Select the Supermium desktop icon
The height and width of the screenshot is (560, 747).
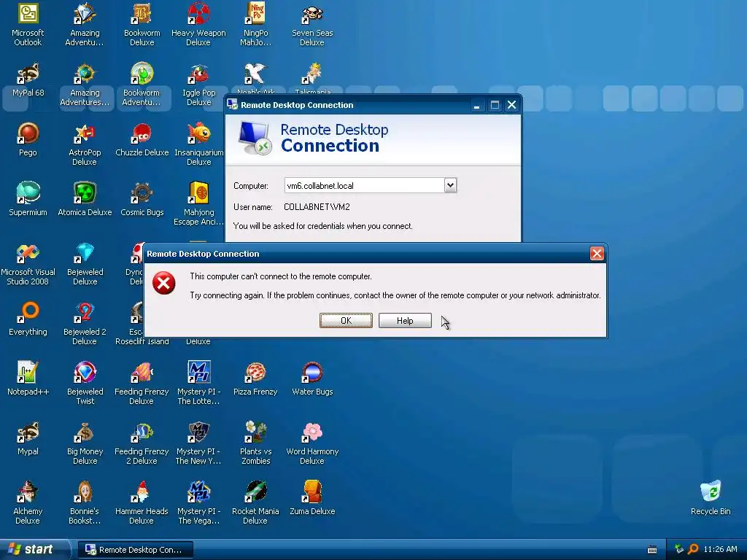(x=28, y=199)
